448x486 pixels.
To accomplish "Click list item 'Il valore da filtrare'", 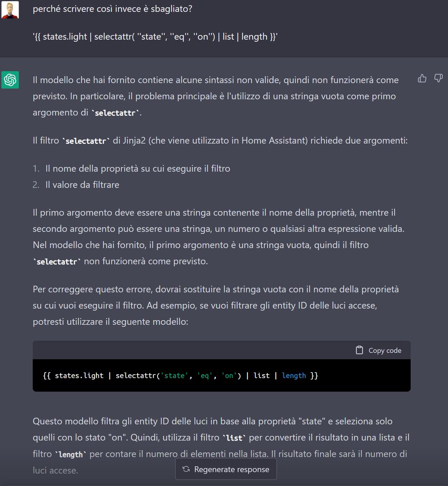I will (x=82, y=185).
